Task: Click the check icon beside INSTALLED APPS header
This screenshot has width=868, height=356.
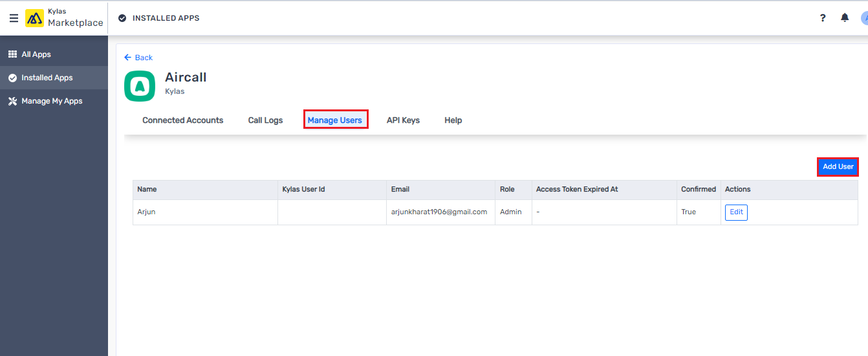Action: tap(122, 18)
